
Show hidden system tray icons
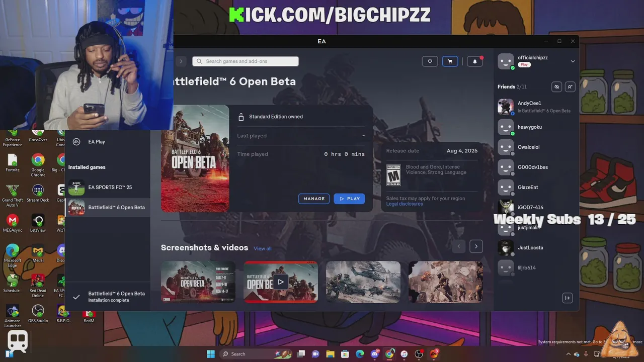569,354
